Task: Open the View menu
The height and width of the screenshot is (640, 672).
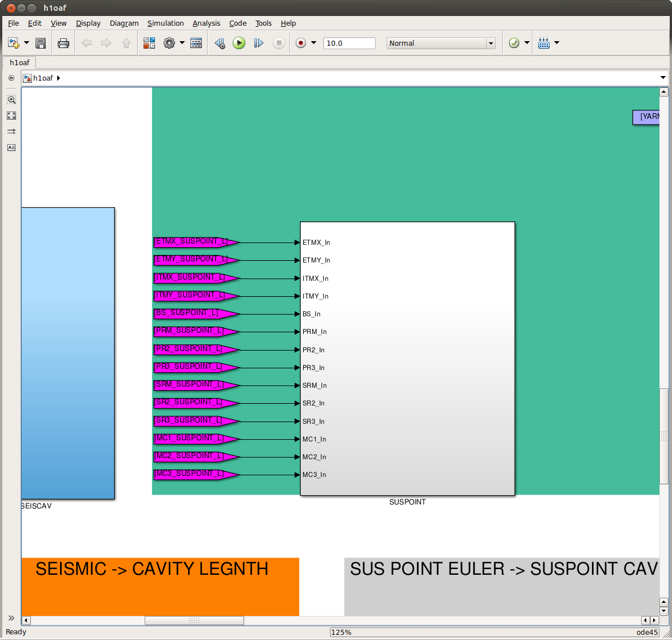Action: click(59, 23)
